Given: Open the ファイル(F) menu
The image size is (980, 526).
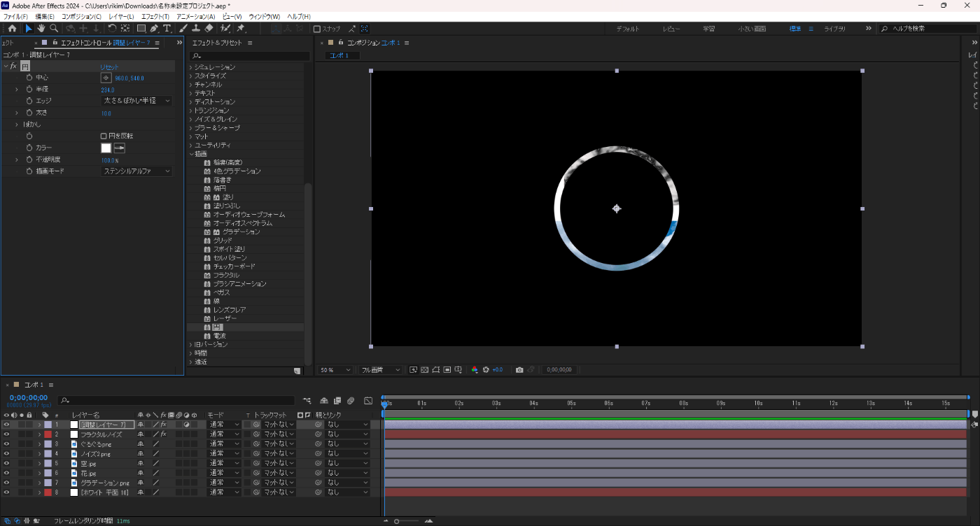Looking at the screenshot, I should point(16,16).
